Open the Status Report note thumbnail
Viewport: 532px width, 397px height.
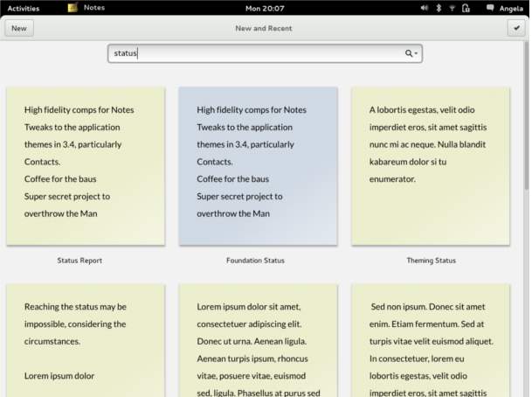point(86,166)
